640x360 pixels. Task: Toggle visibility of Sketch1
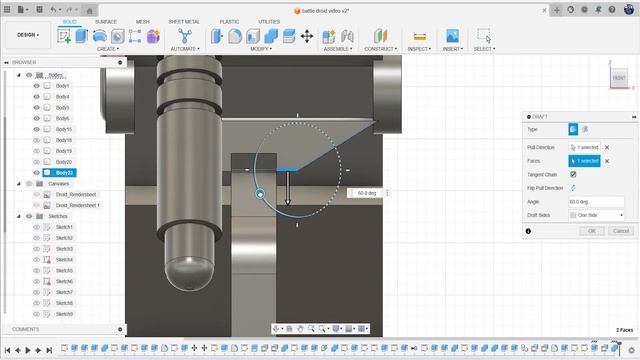pyautogui.click(x=36, y=227)
